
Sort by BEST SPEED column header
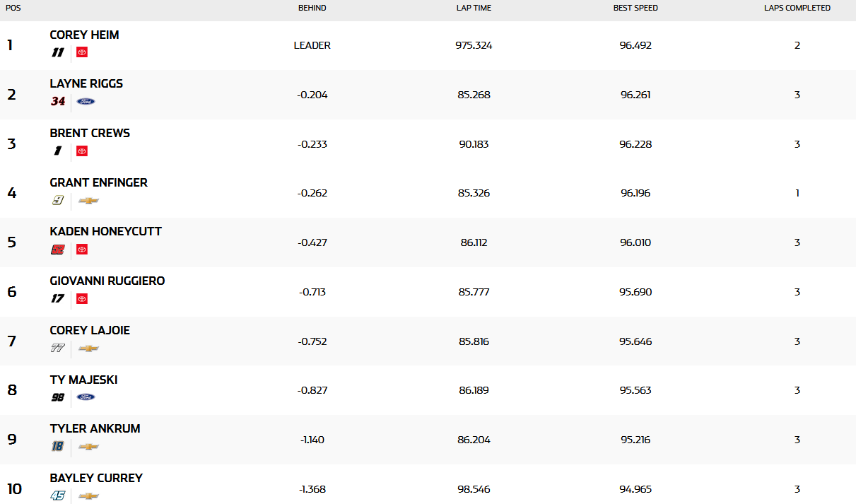point(635,8)
